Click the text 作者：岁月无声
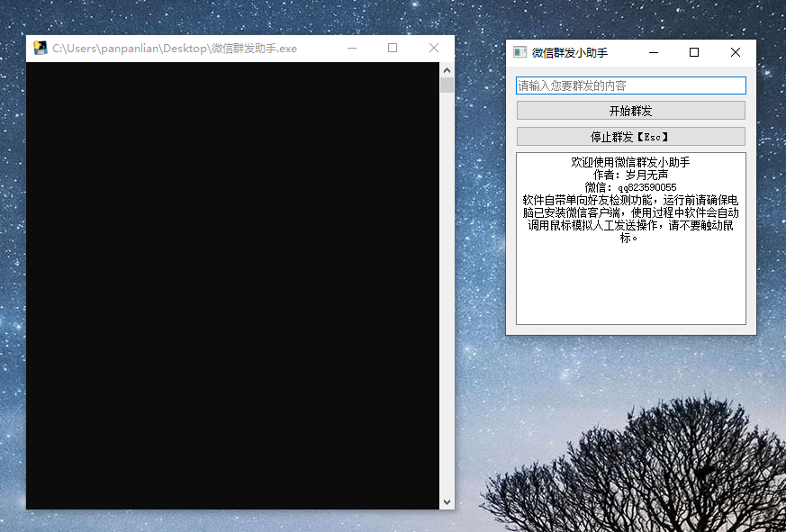This screenshot has height=532, width=786. point(630,175)
